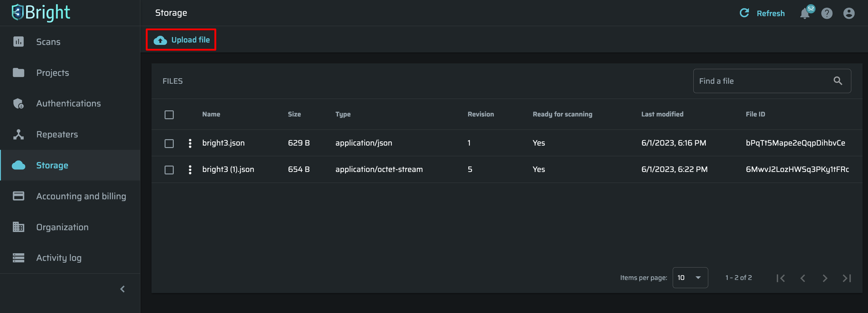Sort files by Size column
This screenshot has width=868, height=313.
[294, 114]
